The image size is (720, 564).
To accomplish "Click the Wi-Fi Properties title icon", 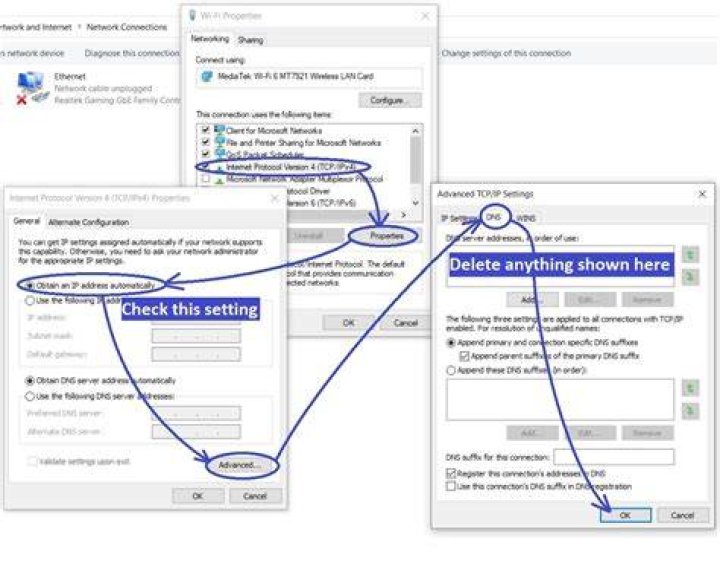I will pos(193,16).
